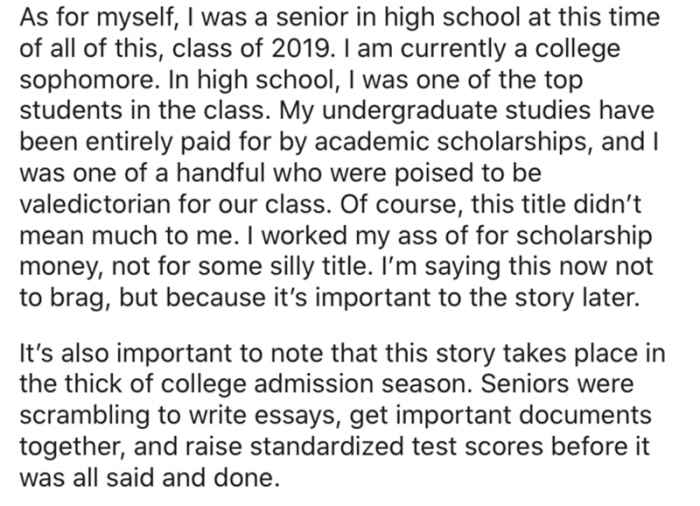Select the word "undergraduate" in the first paragraph
Screen dimensions: 700x506
(409, 113)
